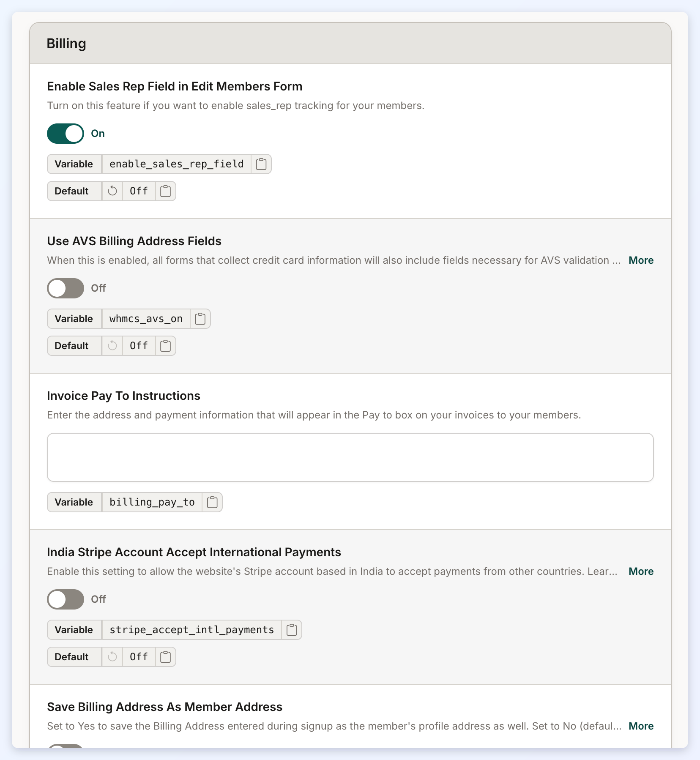
Task: Enable India Stripe international payments toggle
Action: pyautogui.click(x=66, y=599)
